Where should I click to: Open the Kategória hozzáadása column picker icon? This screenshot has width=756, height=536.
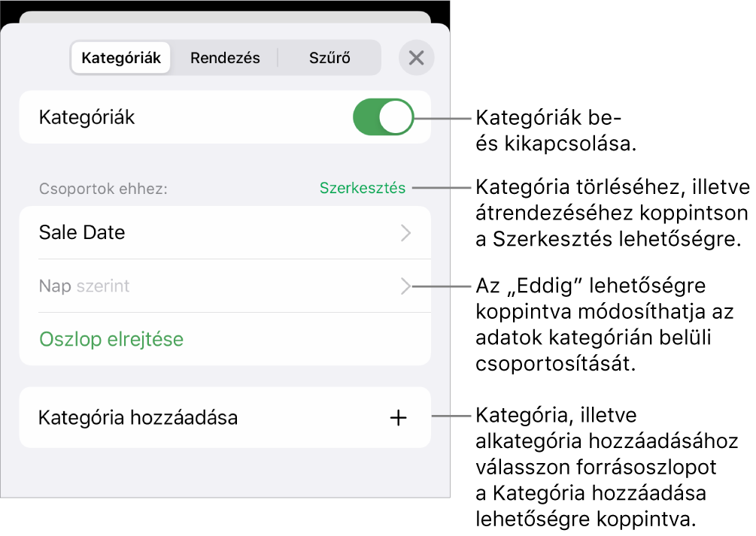click(x=397, y=418)
